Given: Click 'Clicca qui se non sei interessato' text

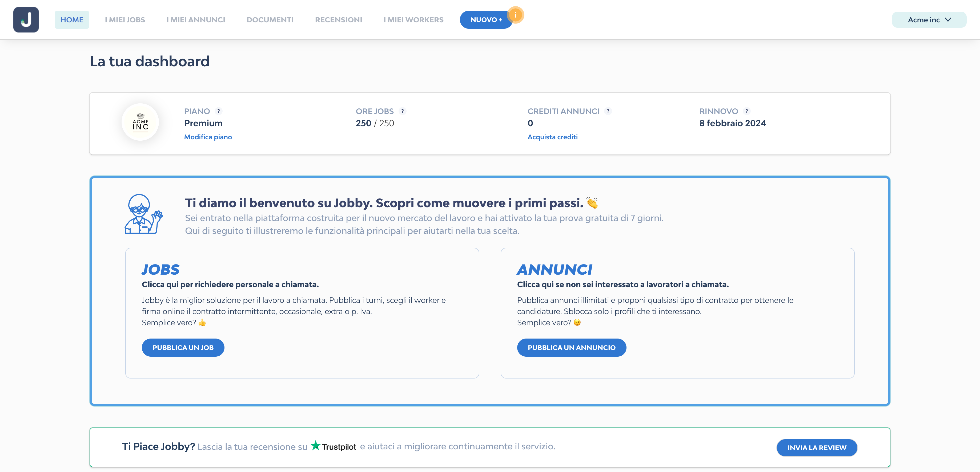Looking at the screenshot, I should coord(623,284).
